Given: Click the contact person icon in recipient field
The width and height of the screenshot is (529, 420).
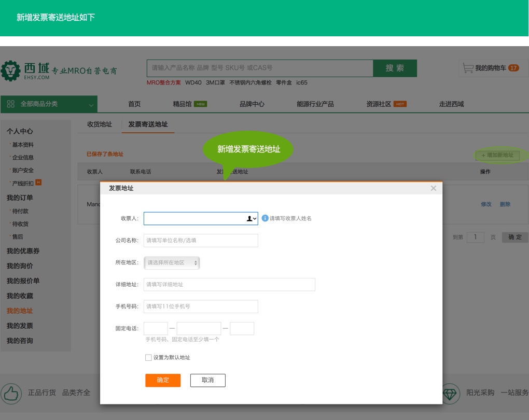Looking at the screenshot, I should (x=249, y=219).
